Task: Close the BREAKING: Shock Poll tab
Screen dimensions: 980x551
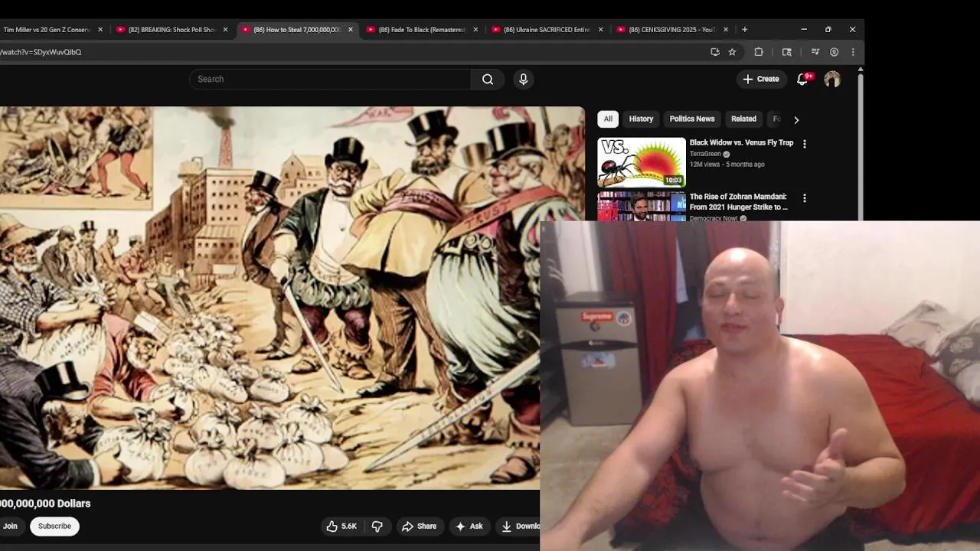Action: pyautogui.click(x=225, y=30)
